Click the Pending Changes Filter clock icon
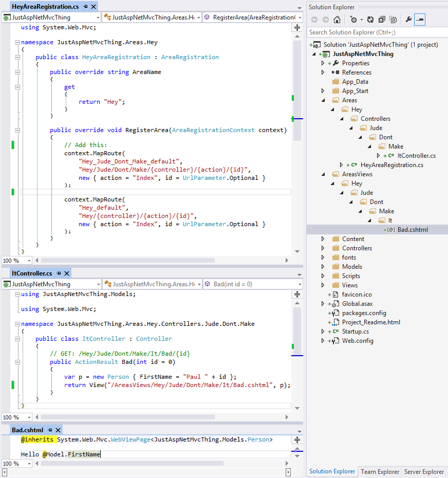This screenshot has height=478, width=448. [353, 20]
